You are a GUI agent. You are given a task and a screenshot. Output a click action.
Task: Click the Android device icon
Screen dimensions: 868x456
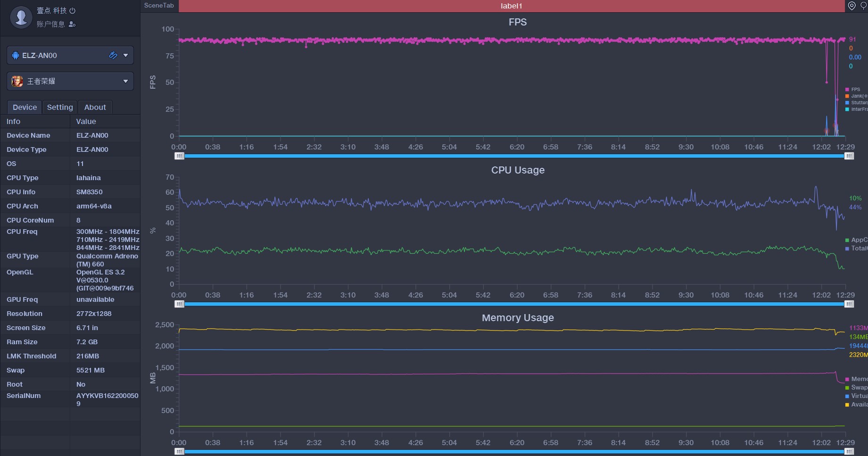click(x=16, y=55)
